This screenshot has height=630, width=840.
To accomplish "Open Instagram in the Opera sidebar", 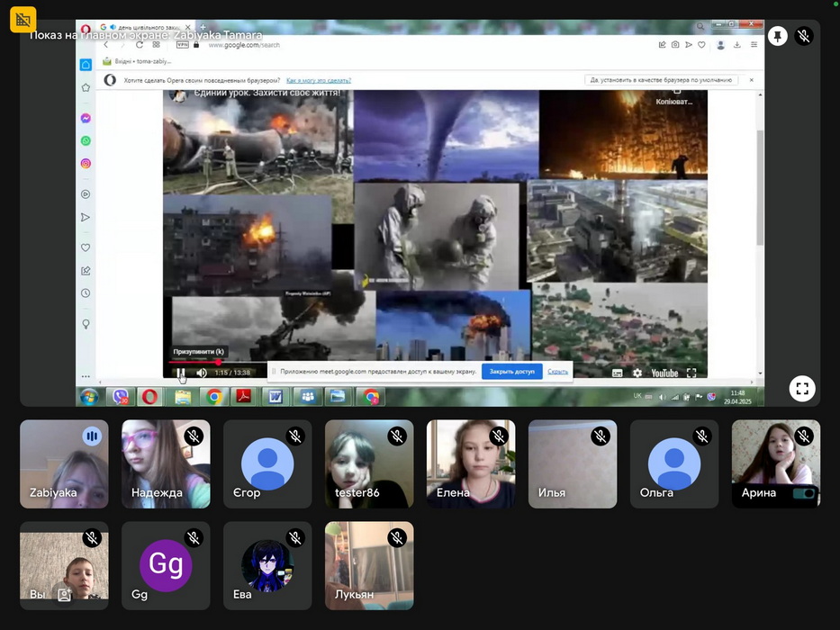I will click(86, 164).
